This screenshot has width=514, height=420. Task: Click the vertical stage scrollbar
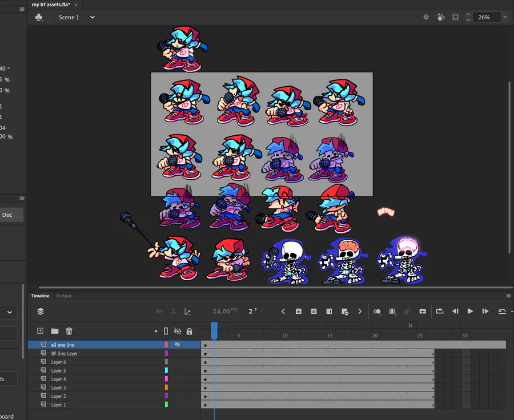pos(509,167)
